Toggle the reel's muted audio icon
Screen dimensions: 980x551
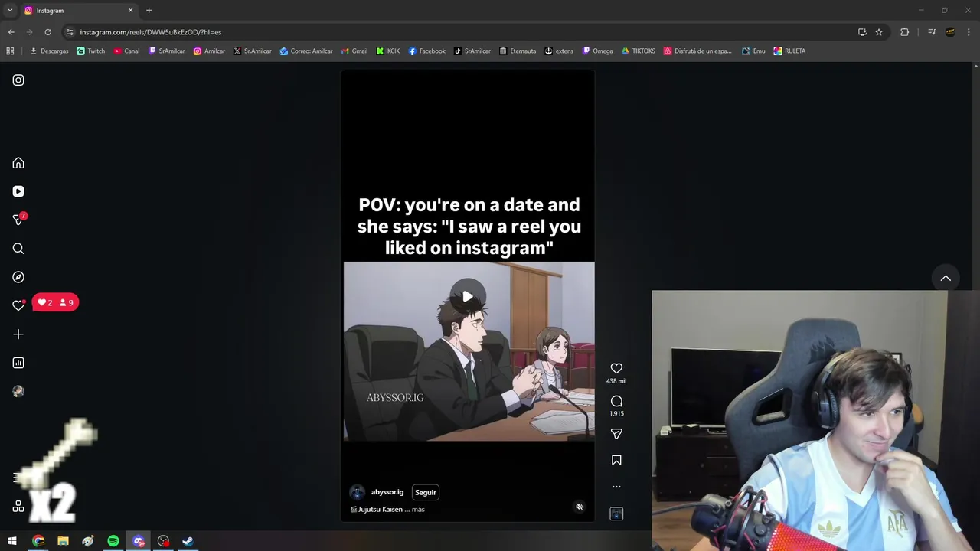click(x=579, y=507)
